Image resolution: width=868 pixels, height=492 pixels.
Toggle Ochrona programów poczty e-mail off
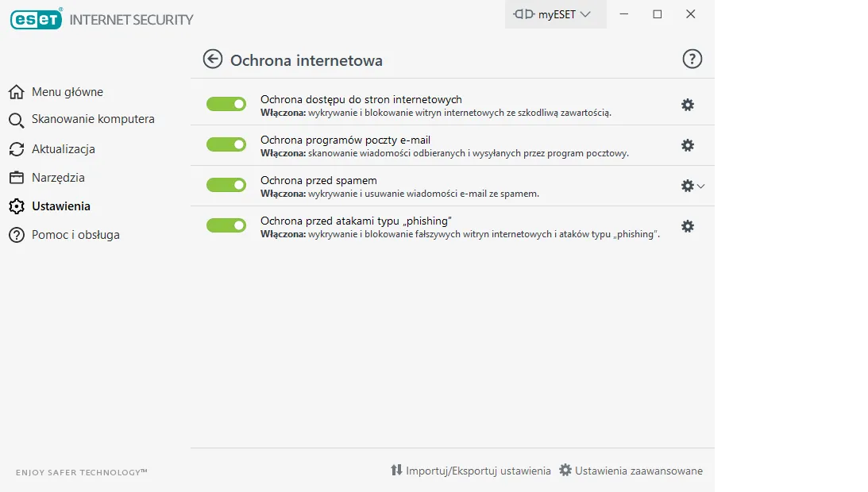(x=226, y=144)
